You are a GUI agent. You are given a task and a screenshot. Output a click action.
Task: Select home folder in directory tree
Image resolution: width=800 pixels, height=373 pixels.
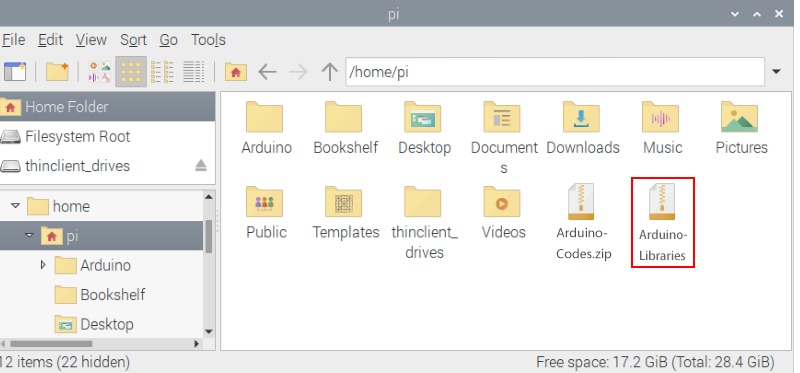pos(58,206)
